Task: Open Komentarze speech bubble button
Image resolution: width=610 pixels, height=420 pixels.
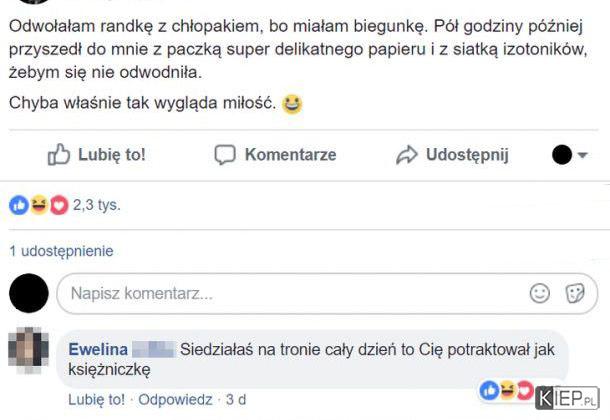Action: pyautogui.click(x=276, y=154)
